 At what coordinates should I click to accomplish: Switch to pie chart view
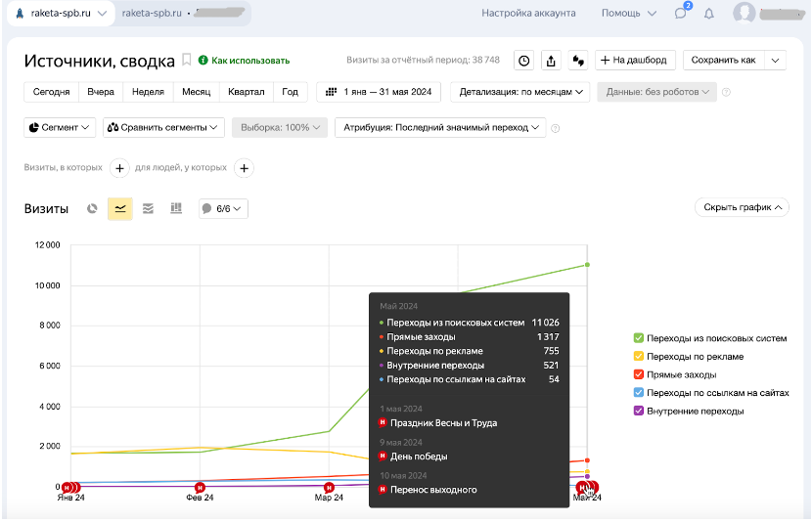coord(92,208)
